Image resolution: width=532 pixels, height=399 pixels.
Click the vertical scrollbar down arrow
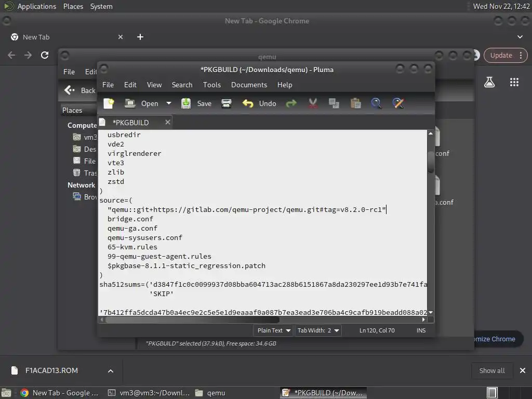click(431, 312)
